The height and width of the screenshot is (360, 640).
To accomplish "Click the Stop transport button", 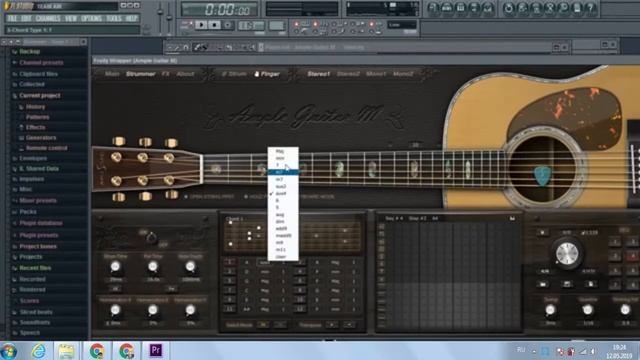I will 214,25.
